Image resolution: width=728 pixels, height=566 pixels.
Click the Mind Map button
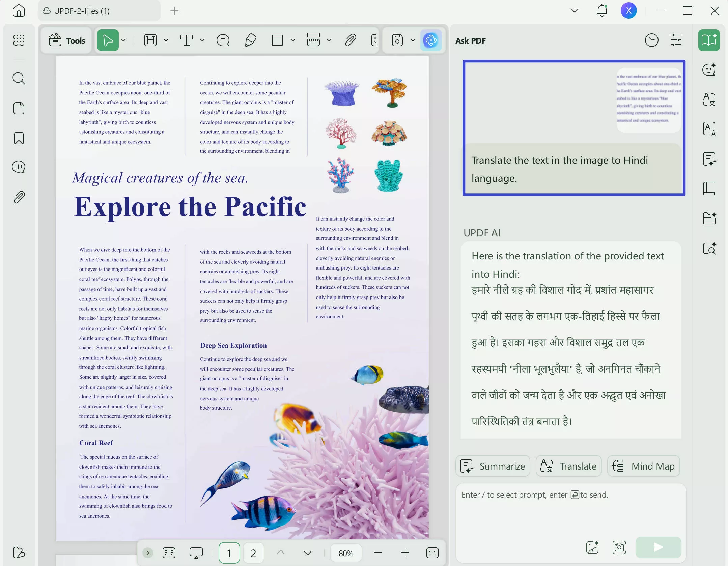pyautogui.click(x=643, y=466)
